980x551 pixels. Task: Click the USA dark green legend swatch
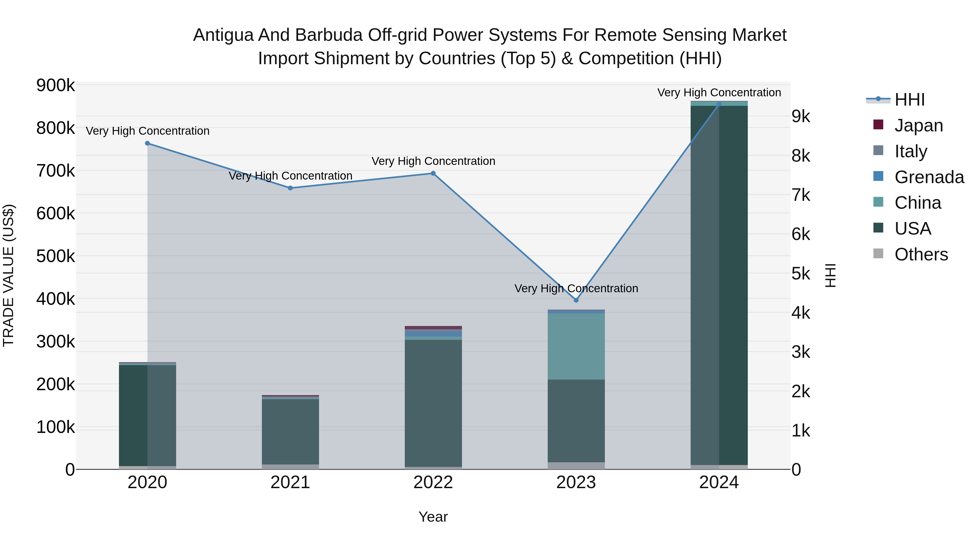point(878,227)
